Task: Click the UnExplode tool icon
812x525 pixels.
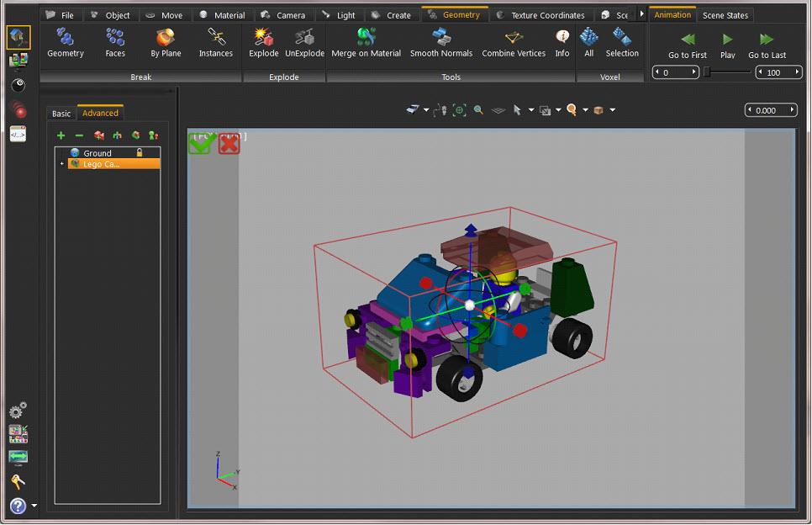Action: [304, 43]
